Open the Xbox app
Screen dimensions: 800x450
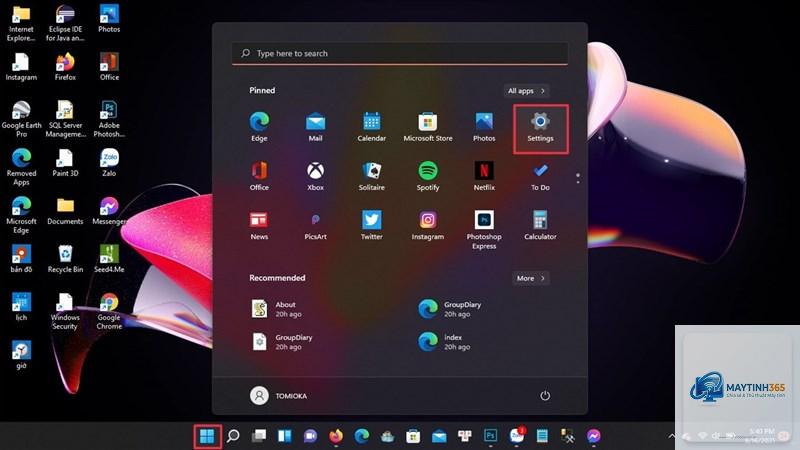315,177
